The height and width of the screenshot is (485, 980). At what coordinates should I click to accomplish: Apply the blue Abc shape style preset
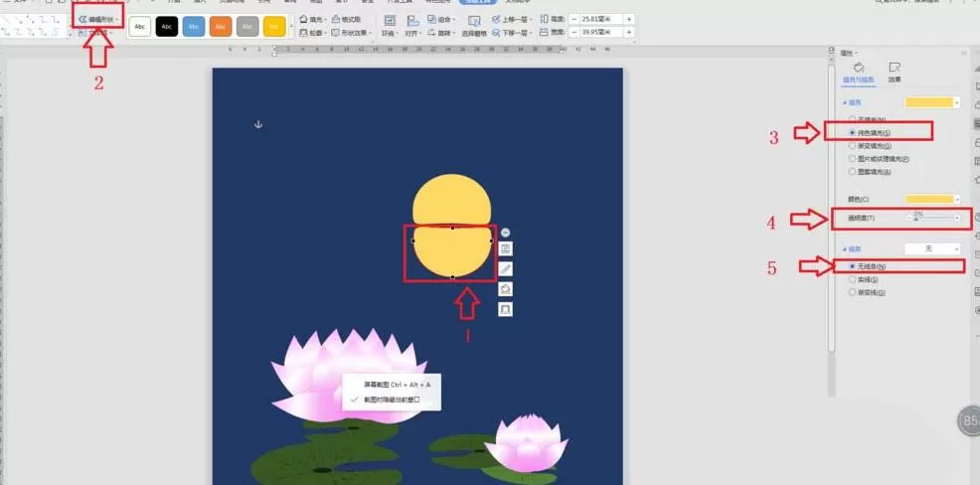tap(194, 26)
